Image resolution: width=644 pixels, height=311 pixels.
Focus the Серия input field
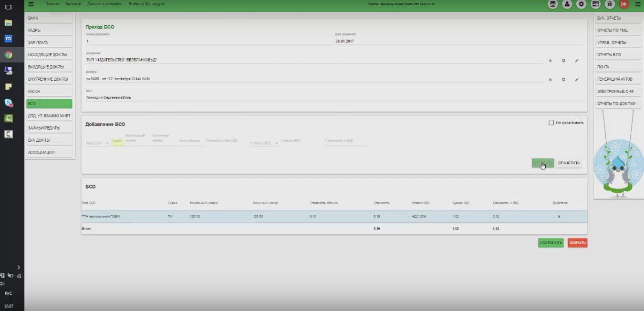117,142
